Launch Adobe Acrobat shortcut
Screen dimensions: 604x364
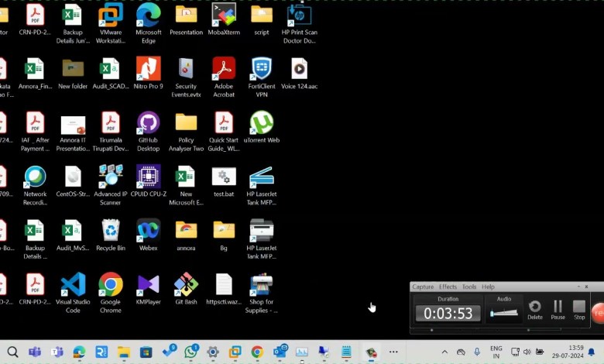(224, 77)
